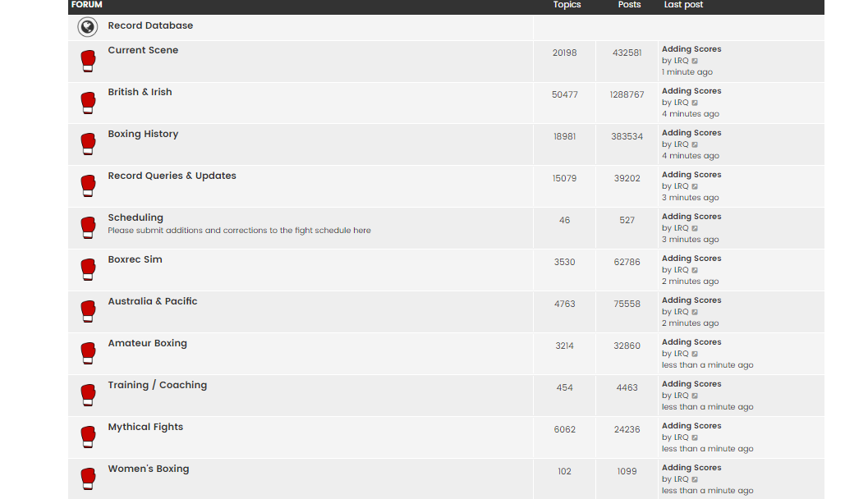This screenshot has width=868, height=499.
Task: Open the Current Scene forum
Action: (x=143, y=50)
